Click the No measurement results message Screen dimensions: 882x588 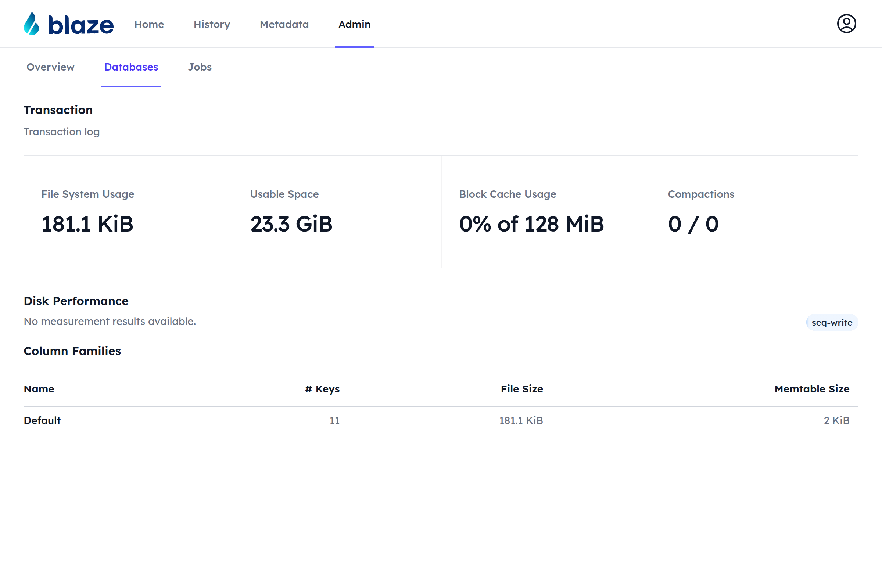point(110,321)
